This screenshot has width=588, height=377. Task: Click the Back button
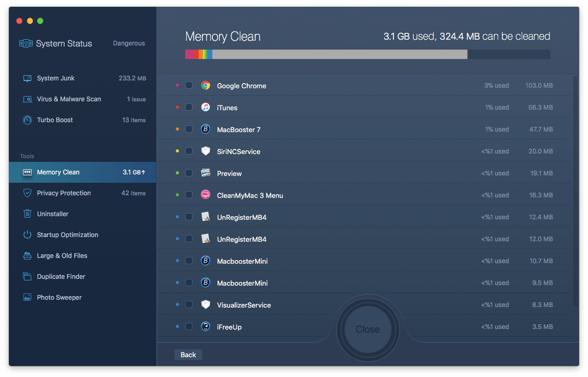point(188,355)
